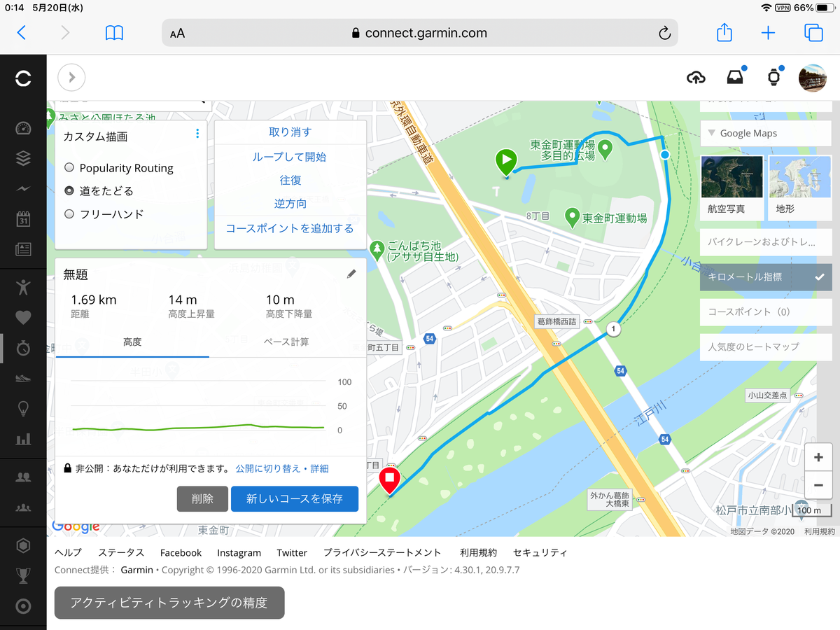The height and width of the screenshot is (630, 840).
Task: Choose ループして開始 option
Action: click(290, 157)
